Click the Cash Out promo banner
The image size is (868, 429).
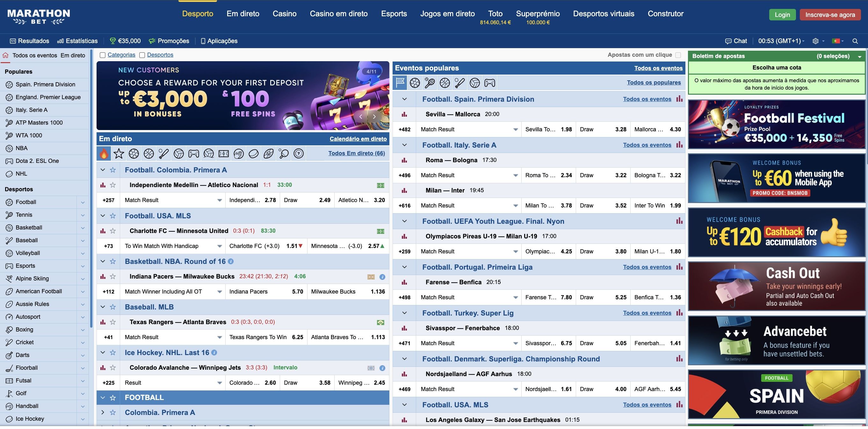click(776, 287)
